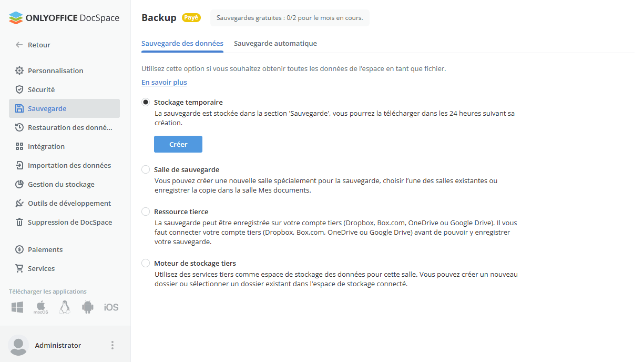644x362 pixels.
Task: Select the Stockage temporaire radio button
Action: 146,102
